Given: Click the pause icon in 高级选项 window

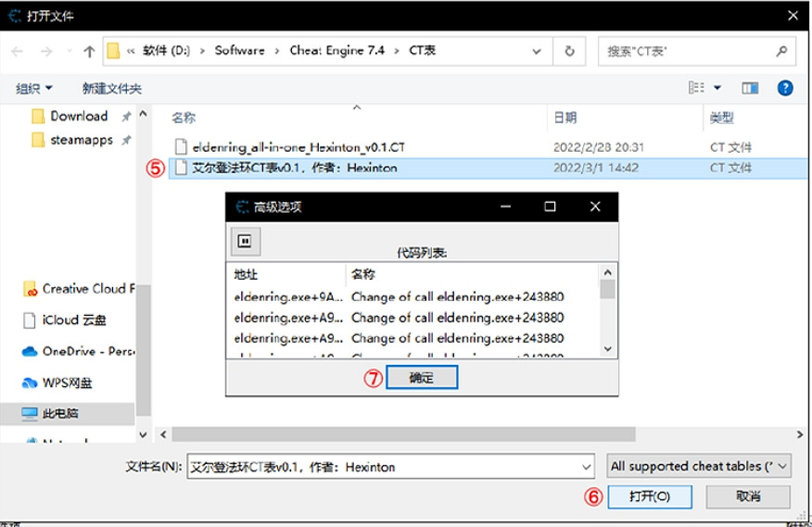Looking at the screenshot, I should pos(245,241).
